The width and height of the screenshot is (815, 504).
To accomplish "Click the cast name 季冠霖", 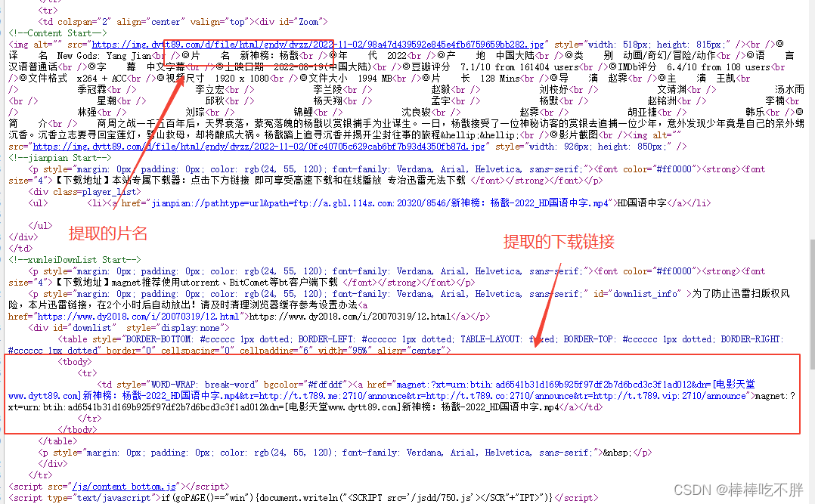I will [92, 90].
